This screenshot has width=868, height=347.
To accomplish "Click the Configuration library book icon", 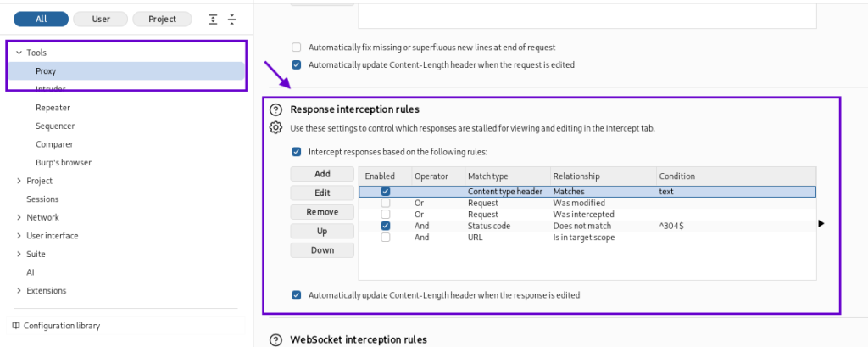I will click(x=16, y=326).
